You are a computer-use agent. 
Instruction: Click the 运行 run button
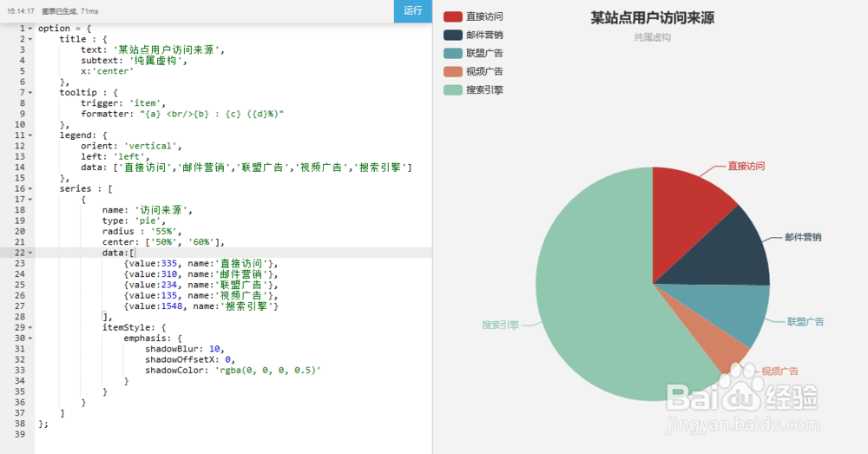pos(413,11)
